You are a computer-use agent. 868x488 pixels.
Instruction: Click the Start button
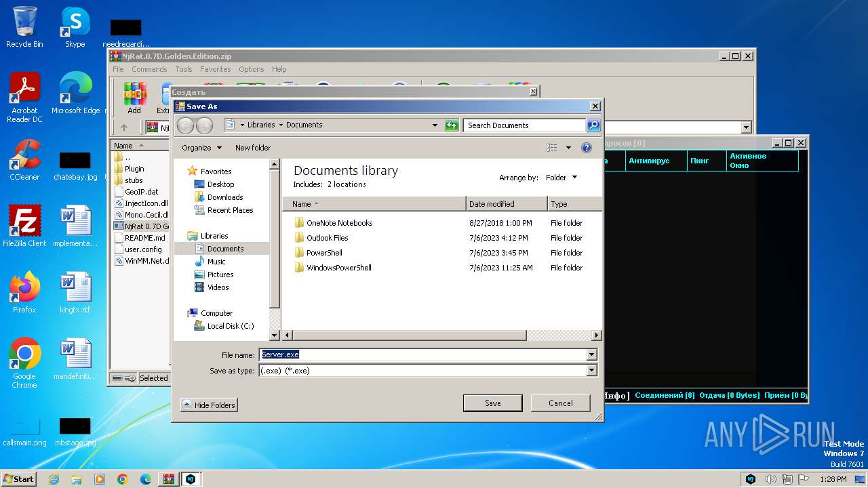(18, 479)
